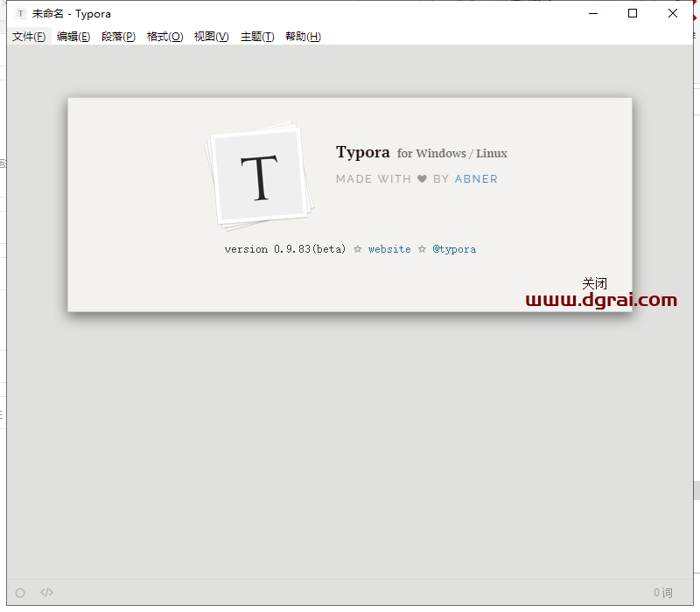Click the star icon before the website link

358,249
